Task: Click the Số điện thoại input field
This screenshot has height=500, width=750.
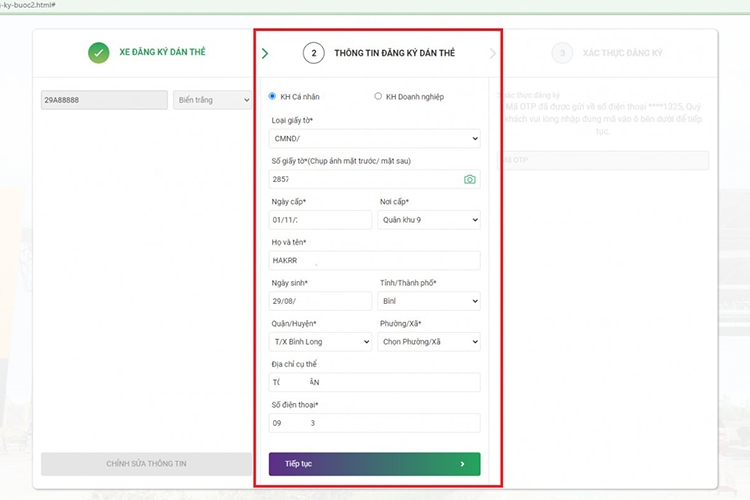Action: (375, 423)
